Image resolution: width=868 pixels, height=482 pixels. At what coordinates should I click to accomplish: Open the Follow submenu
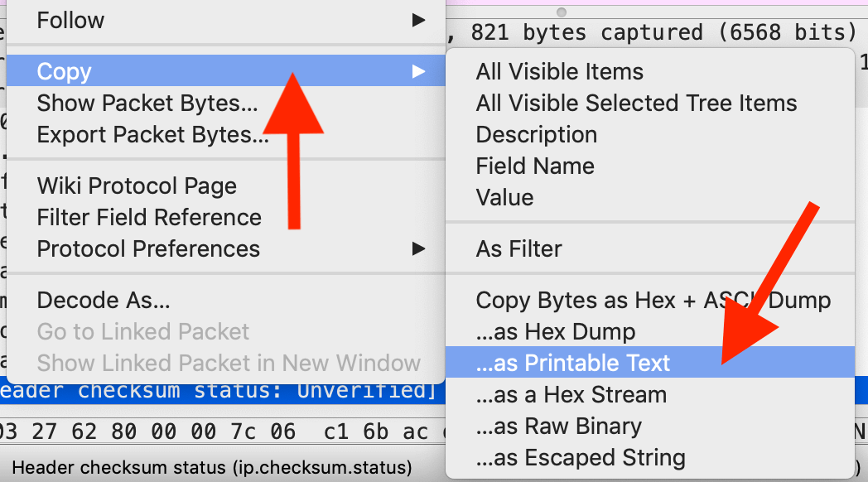(70, 20)
